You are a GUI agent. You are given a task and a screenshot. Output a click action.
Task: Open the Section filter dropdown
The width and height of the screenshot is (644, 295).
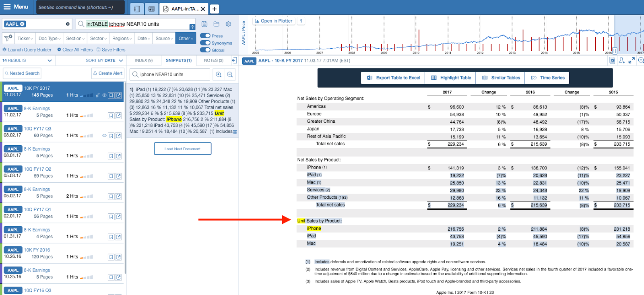(x=75, y=38)
